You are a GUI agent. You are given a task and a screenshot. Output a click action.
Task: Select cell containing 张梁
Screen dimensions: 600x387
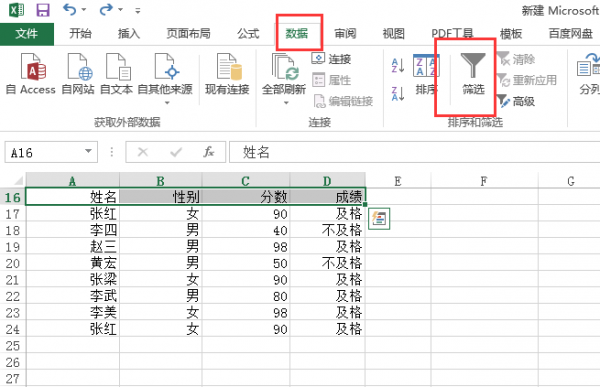coord(73,279)
